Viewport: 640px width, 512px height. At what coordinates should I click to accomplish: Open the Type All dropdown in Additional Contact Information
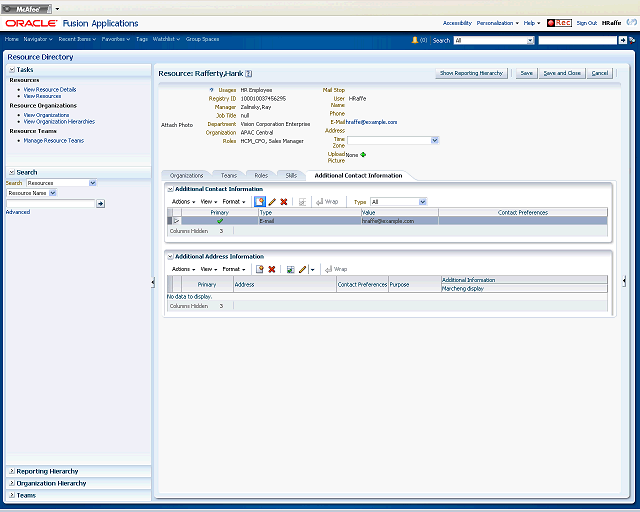(x=423, y=202)
